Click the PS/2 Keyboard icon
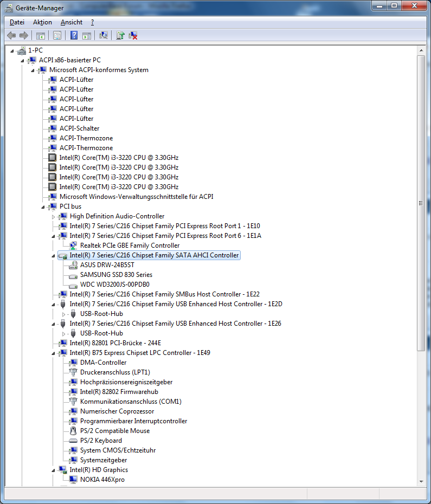 (73, 441)
